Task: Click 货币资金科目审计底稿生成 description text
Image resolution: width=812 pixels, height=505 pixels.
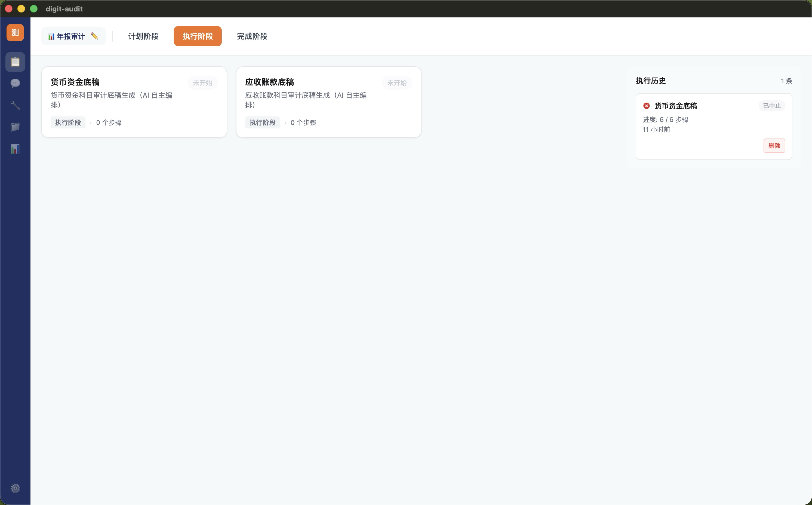Action: 112,100
